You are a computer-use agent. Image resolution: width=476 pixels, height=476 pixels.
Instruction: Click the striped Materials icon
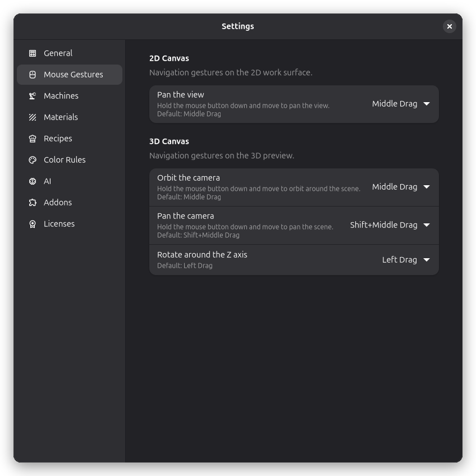point(33,117)
